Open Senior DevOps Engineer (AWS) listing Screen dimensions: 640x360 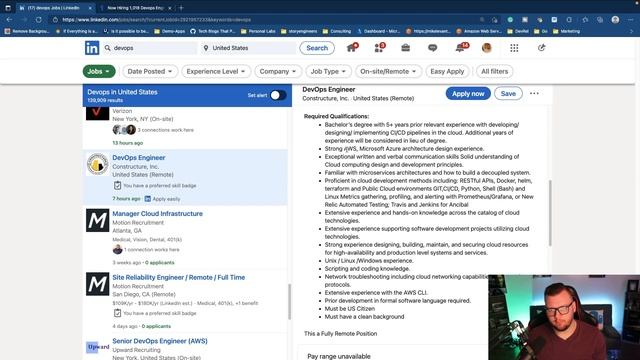pyautogui.click(x=160, y=341)
